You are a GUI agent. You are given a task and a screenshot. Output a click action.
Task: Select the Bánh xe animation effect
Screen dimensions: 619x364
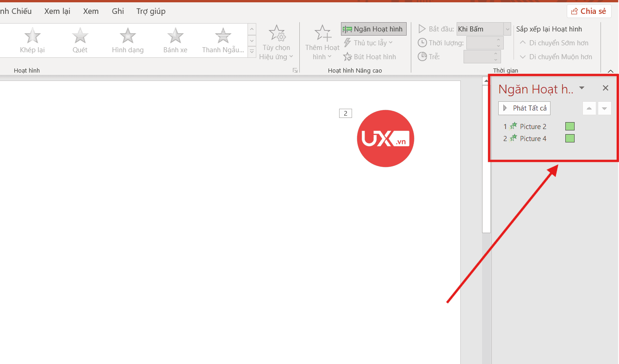pyautogui.click(x=175, y=40)
